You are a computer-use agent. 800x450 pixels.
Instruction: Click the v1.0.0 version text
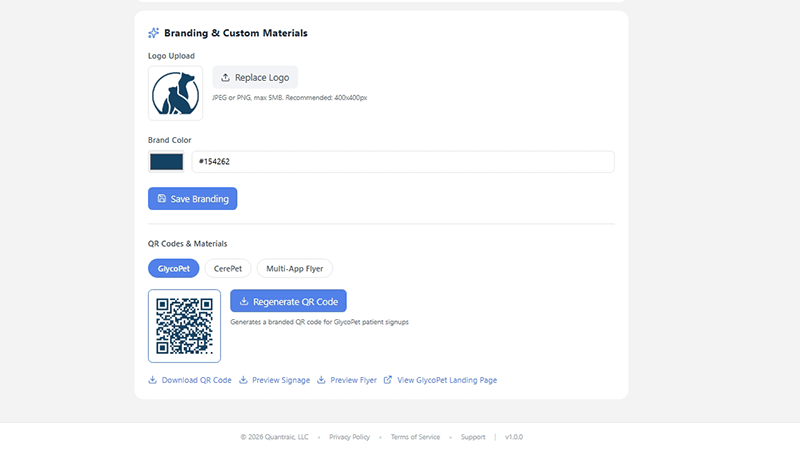tap(514, 437)
